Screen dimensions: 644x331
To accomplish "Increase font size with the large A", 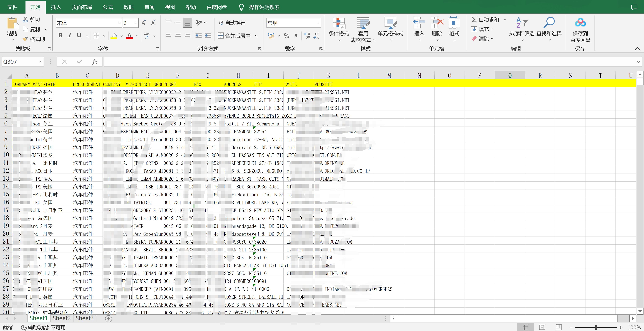I will point(144,23).
